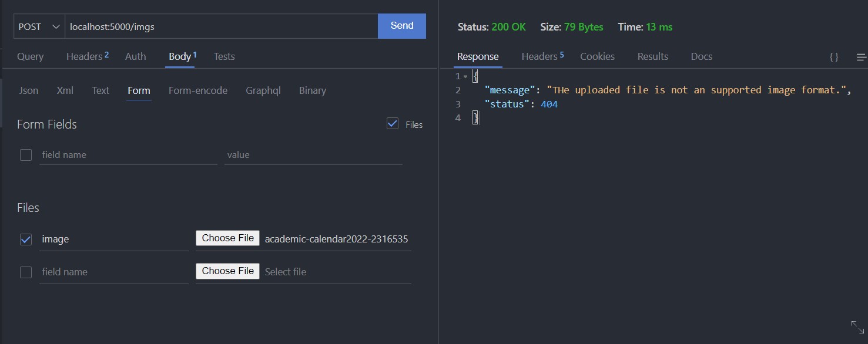Collapse the JSON response using line 1 arrow
Screen dimensions: 868x344
(466, 76)
